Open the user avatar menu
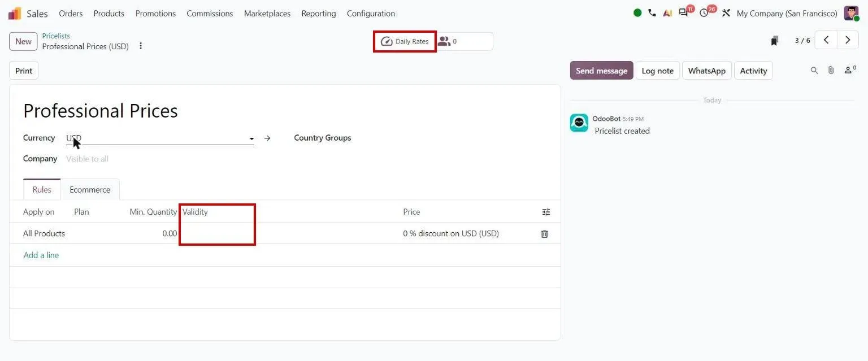868x361 pixels. tap(851, 13)
